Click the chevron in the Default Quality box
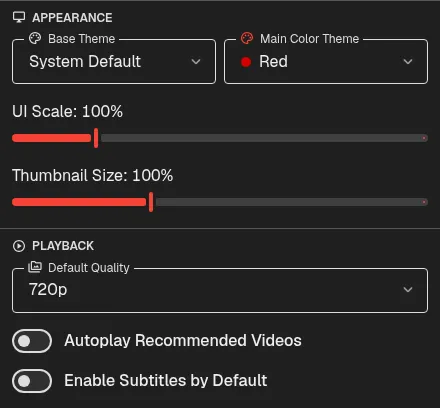This screenshot has width=440, height=408. tap(408, 290)
